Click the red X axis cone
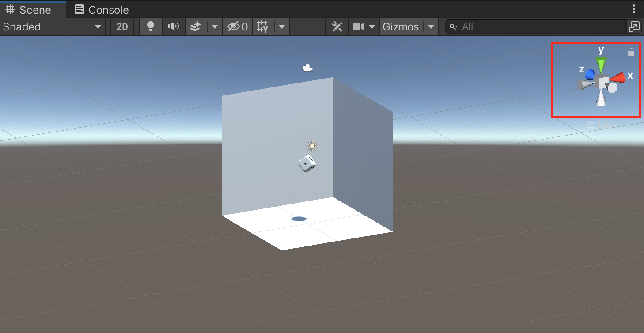Screen dimensions: 644x333 (618, 78)
